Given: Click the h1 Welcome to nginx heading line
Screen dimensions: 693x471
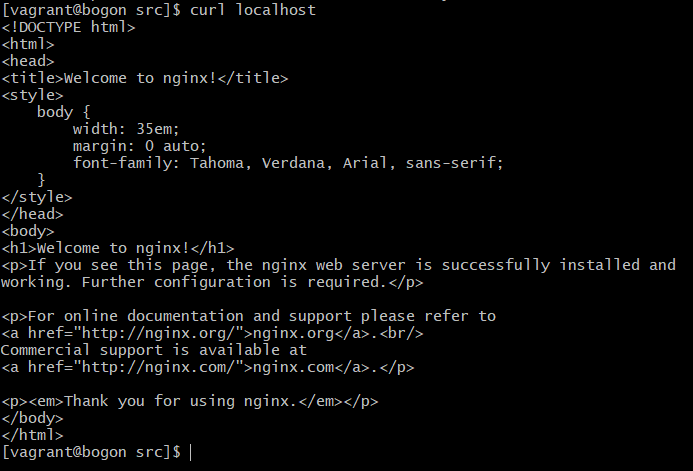Looking at the screenshot, I should 118,248.
